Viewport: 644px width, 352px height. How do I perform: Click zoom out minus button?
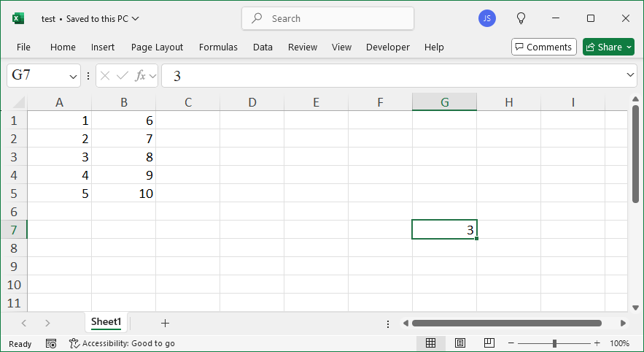point(511,343)
